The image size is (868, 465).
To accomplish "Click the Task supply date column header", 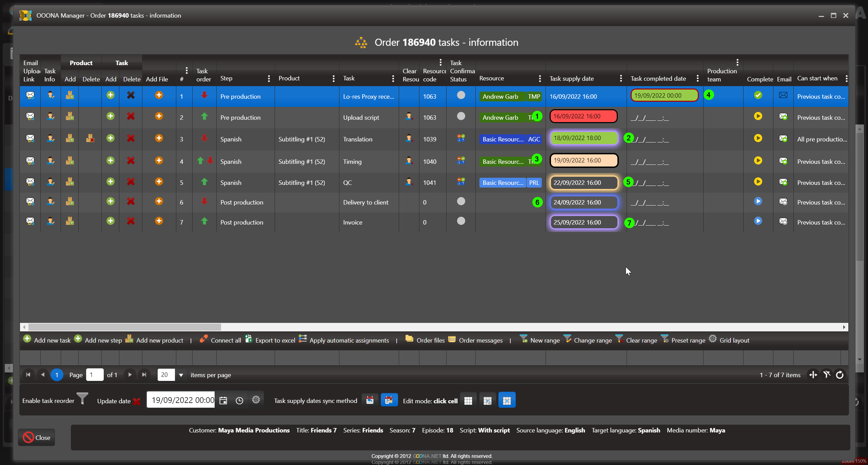I will click(x=572, y=79).
